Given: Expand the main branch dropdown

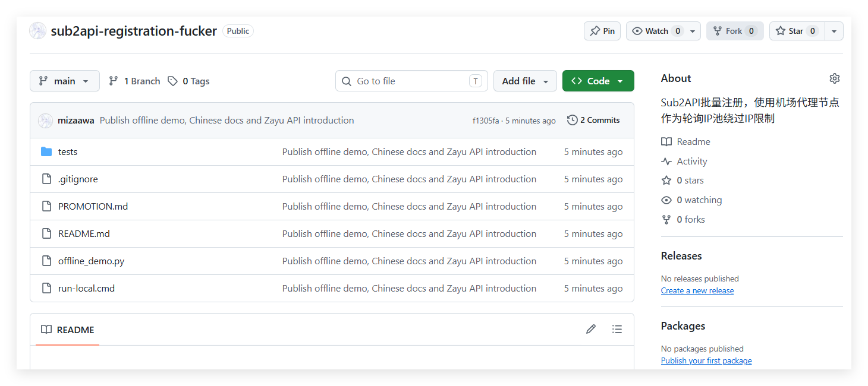Looking at the screenshot, I should coord(65,81).
